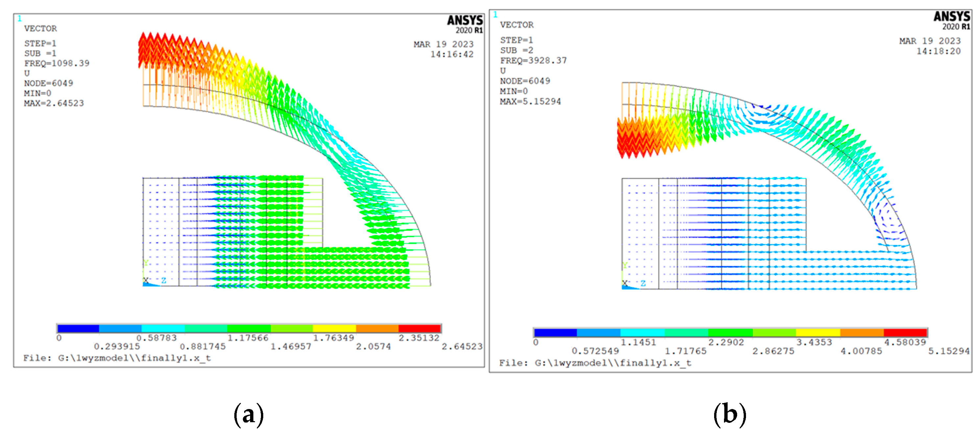Click the X axis marker of the triad in plot (b)
The image size is (980, 435).
click(x=625, y=283)
